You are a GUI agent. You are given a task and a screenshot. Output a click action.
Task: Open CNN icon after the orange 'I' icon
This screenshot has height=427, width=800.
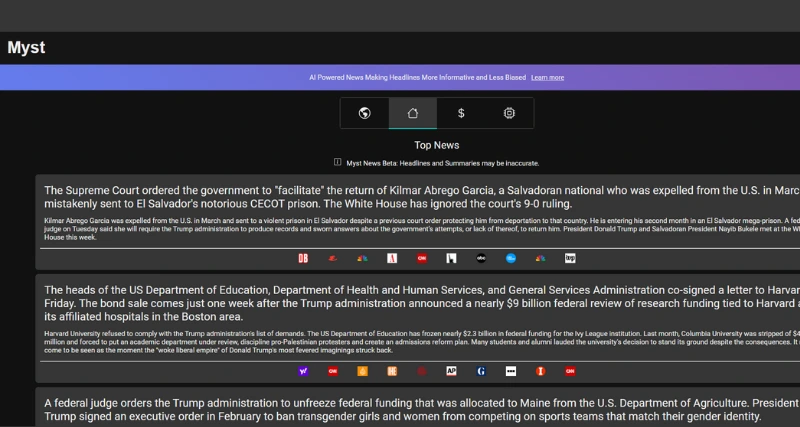(570, 371)
